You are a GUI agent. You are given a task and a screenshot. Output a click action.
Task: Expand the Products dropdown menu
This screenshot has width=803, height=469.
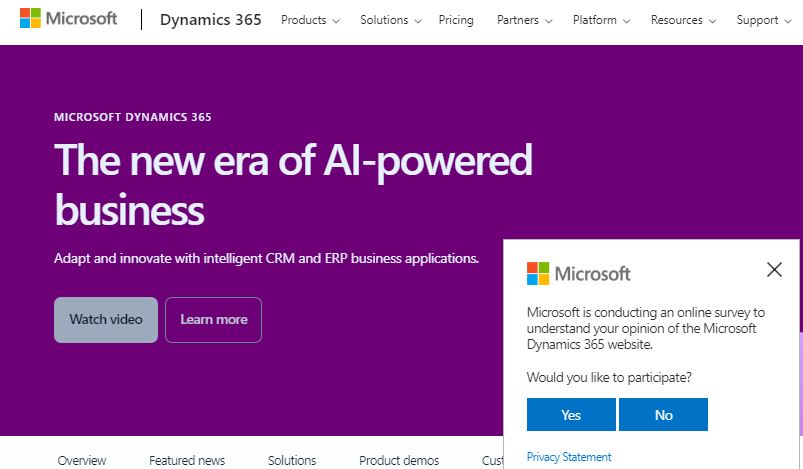pyautogui.click(x=310, y=20)
